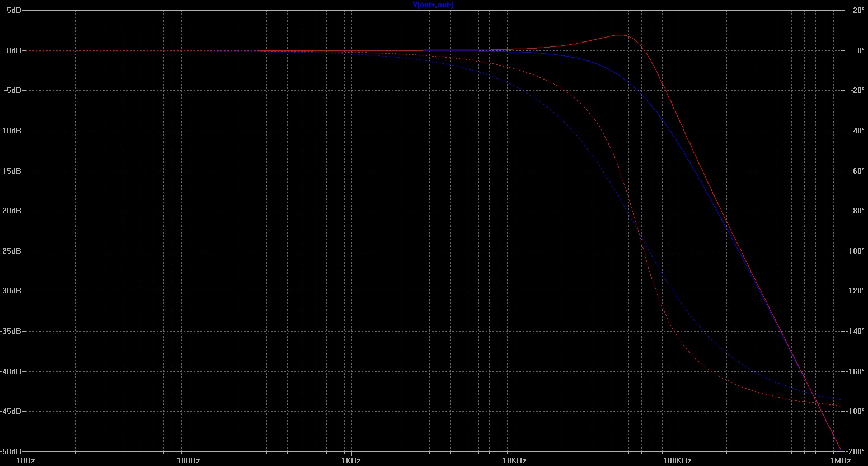Viewport: 868px width, 466px height.
Task: Click the -40° right axis label
Action: tap(857, 131)
